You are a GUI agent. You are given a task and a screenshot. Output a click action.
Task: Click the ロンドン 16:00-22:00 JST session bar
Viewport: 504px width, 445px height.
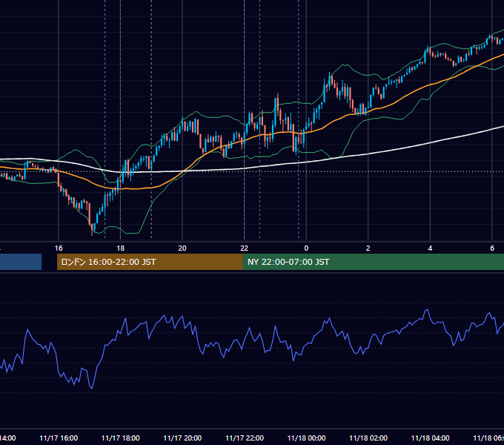(x=150, y=262)
